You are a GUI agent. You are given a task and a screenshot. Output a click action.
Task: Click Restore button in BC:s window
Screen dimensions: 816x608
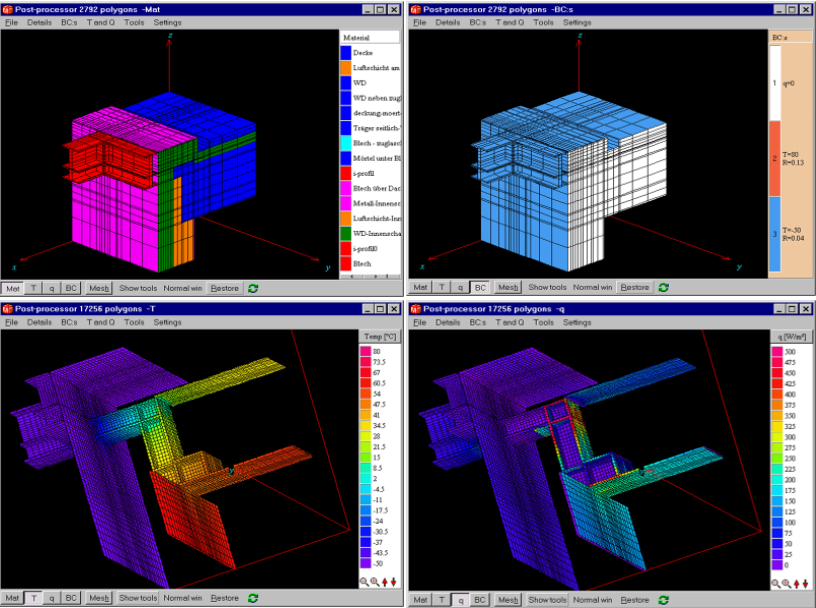tap(634, 287)
